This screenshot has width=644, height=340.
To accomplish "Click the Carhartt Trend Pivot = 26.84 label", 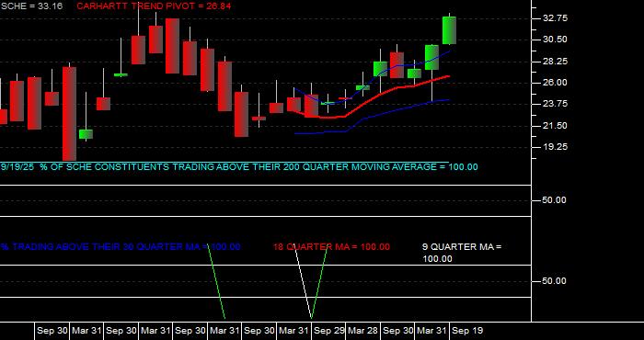I will (x=154, y=6).
